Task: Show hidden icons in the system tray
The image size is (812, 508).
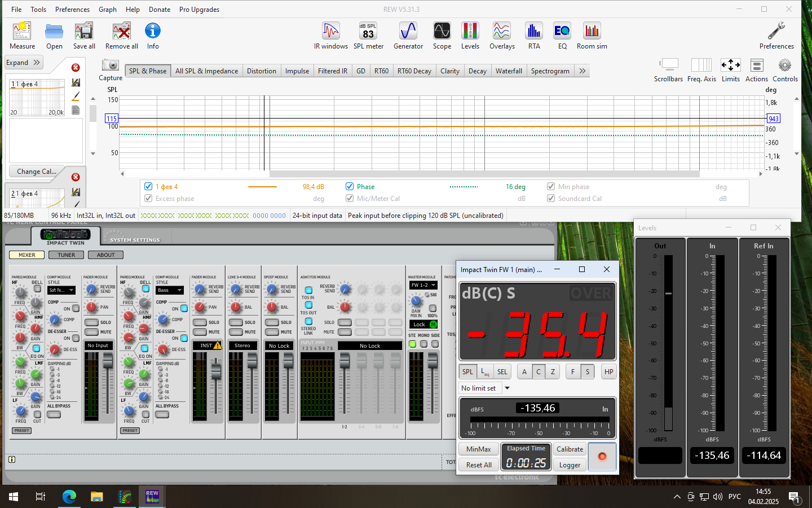Action: 677,497
